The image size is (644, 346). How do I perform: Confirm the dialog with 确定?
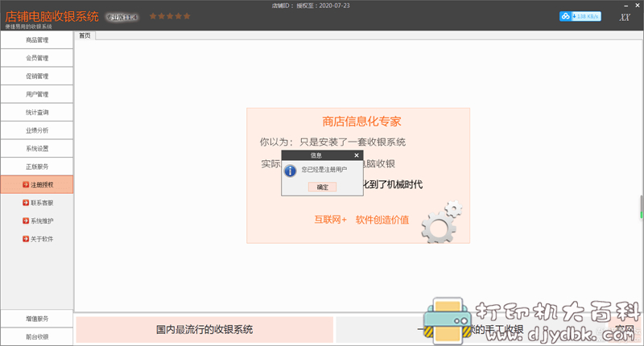tap(323, 187)
